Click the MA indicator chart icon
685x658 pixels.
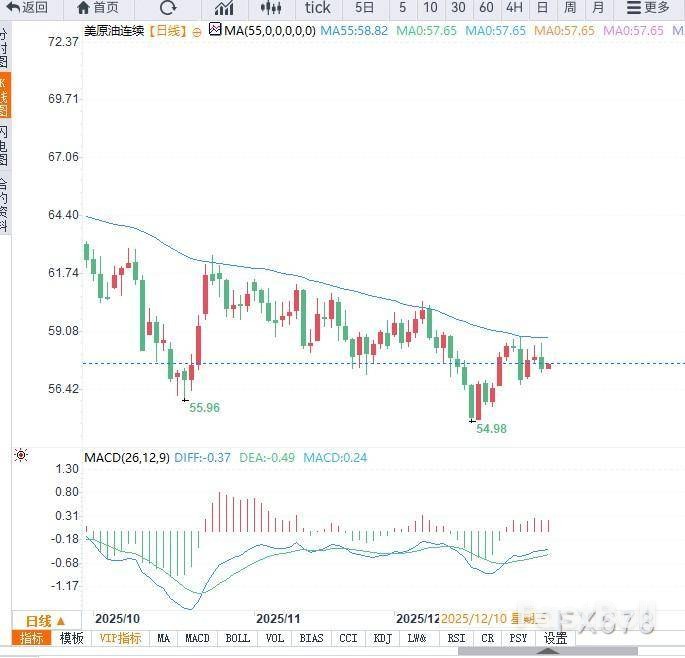click(215, 30)
